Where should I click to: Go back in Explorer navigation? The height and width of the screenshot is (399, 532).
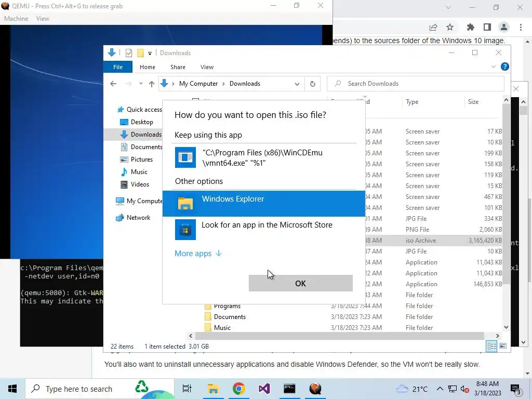[113, 84]
